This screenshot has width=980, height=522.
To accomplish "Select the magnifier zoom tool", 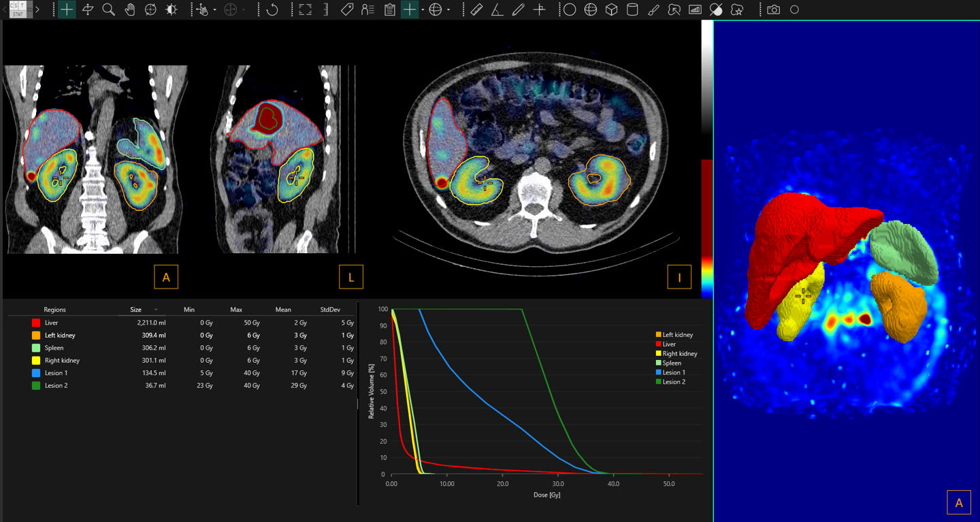I will pos(108,10).
